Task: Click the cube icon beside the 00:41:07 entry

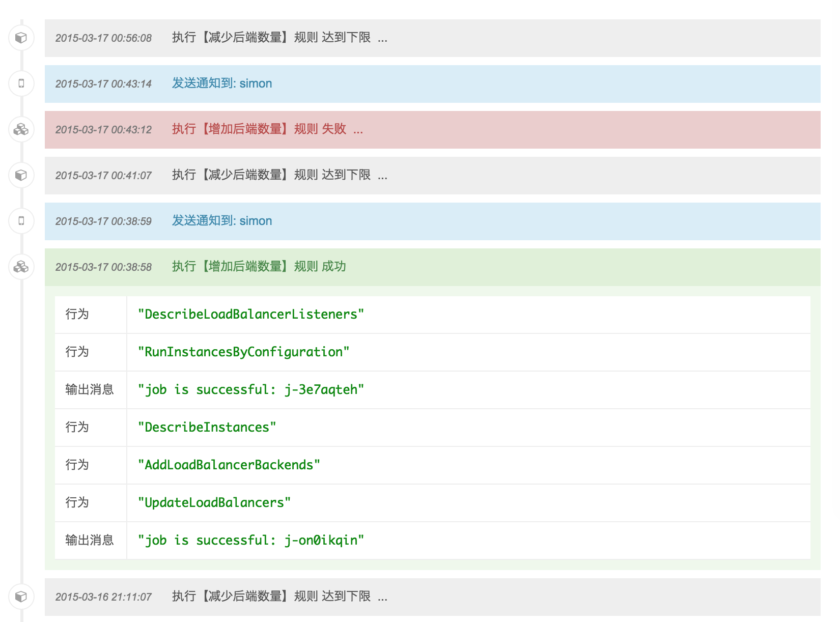Action: (21, 175)
